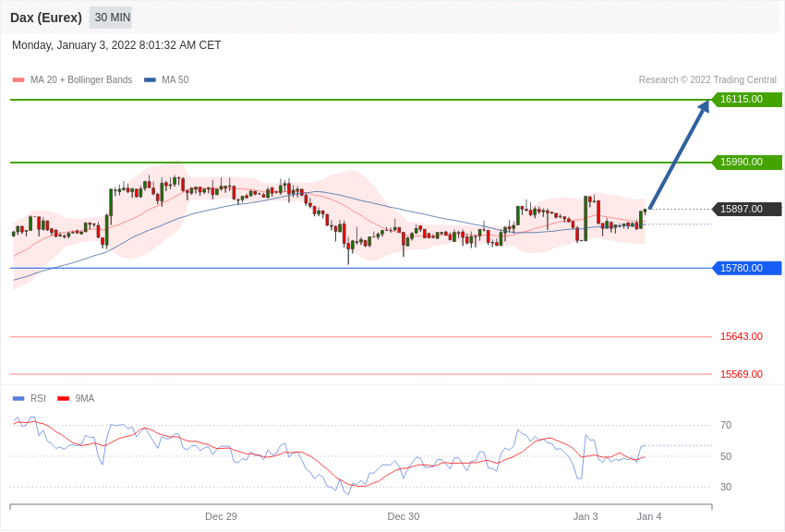Viewport: 785px width, 532px height.
Task: Click the Research © 2022 Trading Central credit
Action: point(707,79)
